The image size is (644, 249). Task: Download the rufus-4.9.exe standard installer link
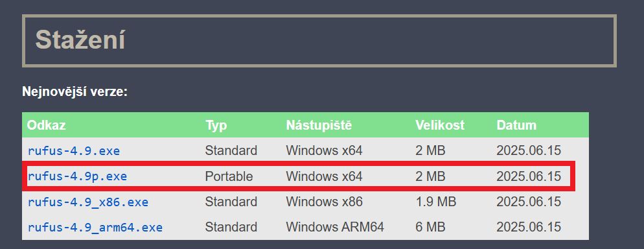coord(73,151)
